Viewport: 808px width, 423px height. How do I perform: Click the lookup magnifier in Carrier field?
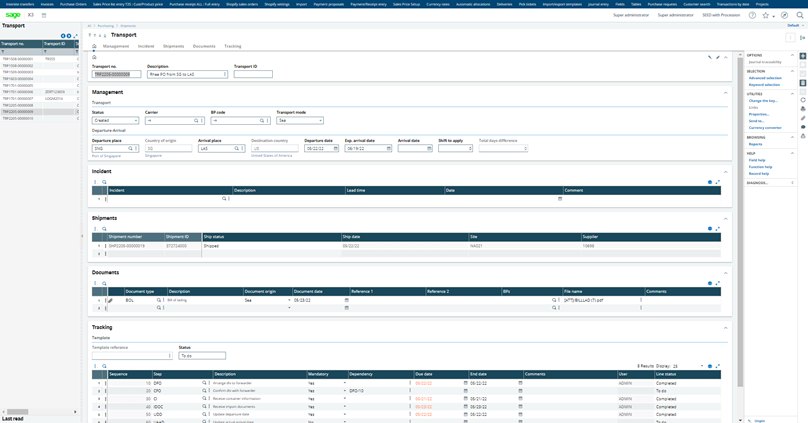(196, 120)
